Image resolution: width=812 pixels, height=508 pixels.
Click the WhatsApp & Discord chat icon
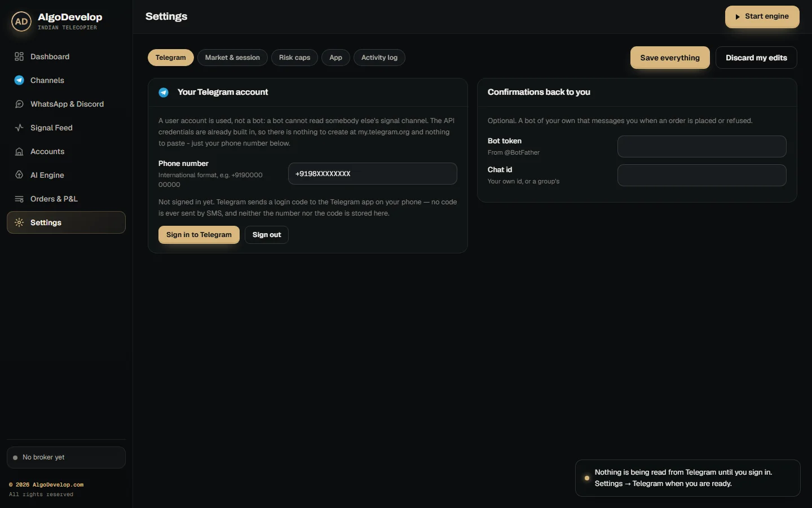[x=19, y=104]
